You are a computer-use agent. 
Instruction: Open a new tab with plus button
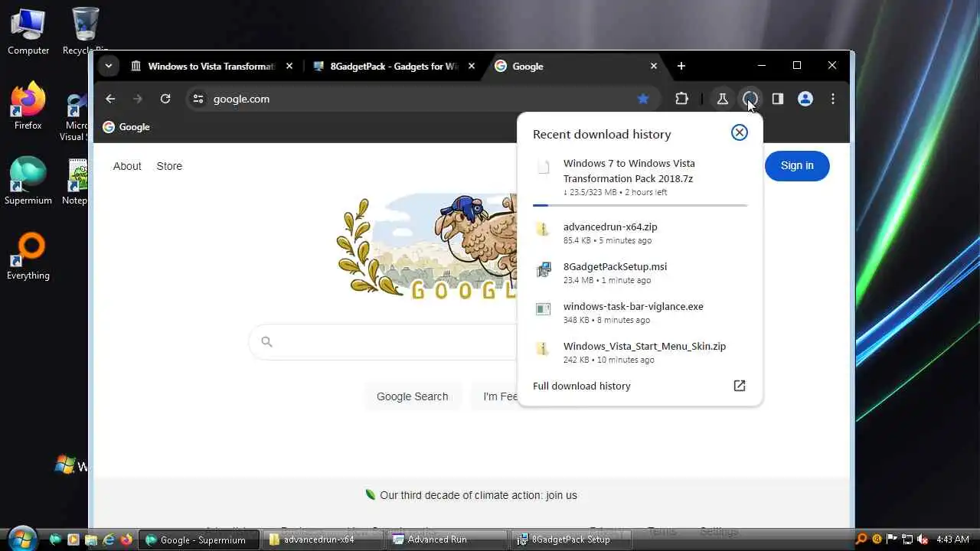(681, 66)
